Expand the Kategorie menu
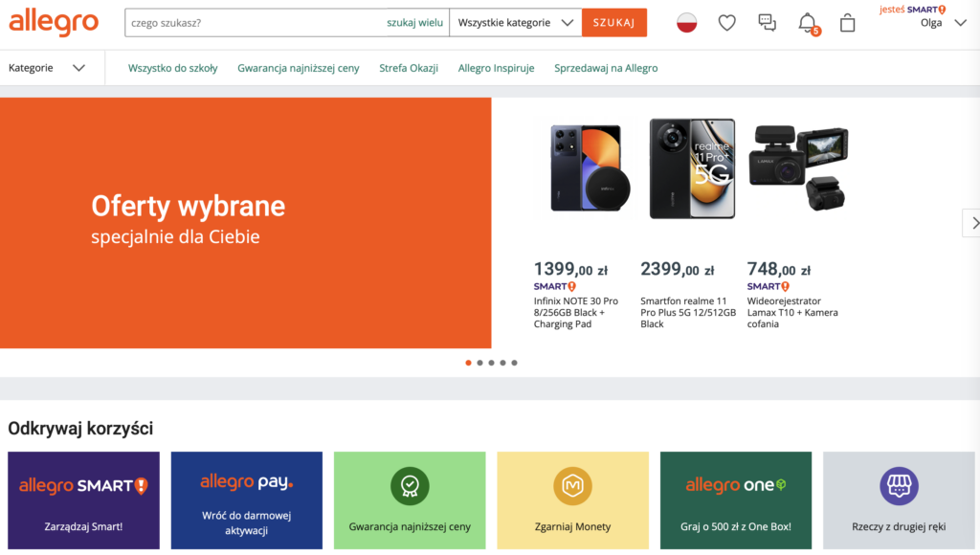 pos(47,68)
